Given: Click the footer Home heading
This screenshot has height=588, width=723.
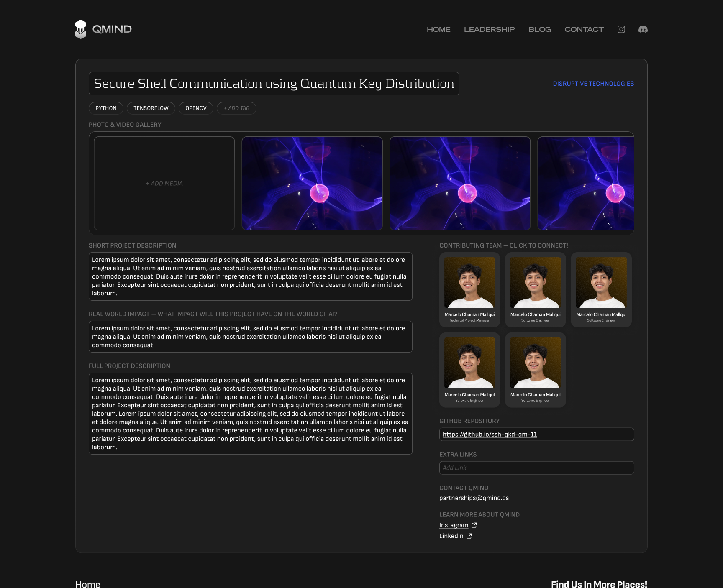Looking at the screenshot, I should pos(88,584).
